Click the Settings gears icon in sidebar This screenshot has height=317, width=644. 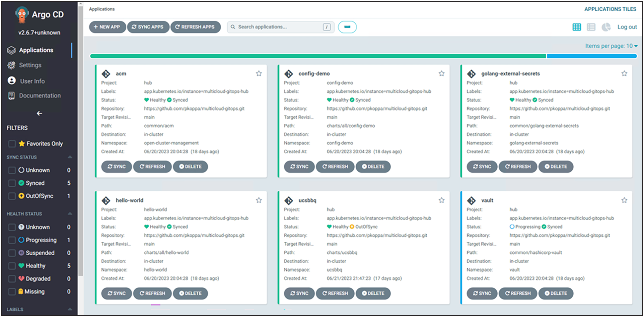(x=11, y=65)
